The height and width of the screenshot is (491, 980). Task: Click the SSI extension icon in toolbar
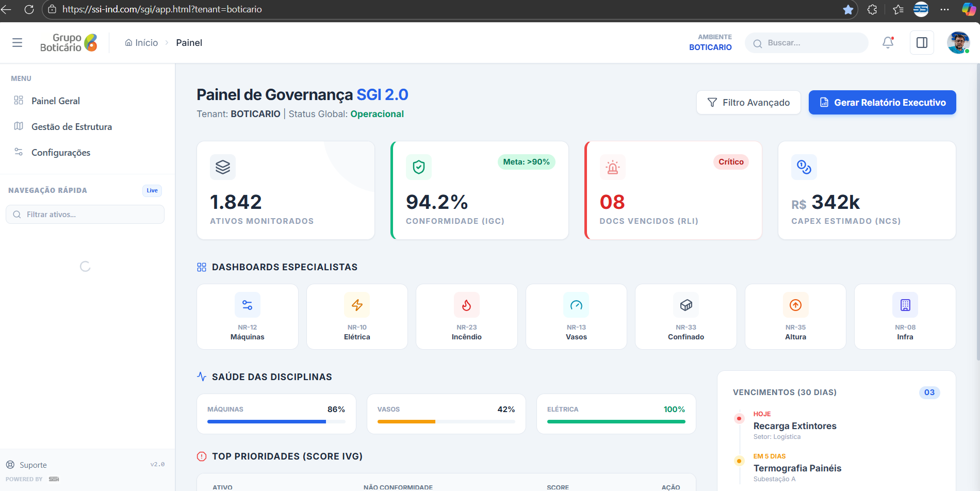(x=921, y=9)
